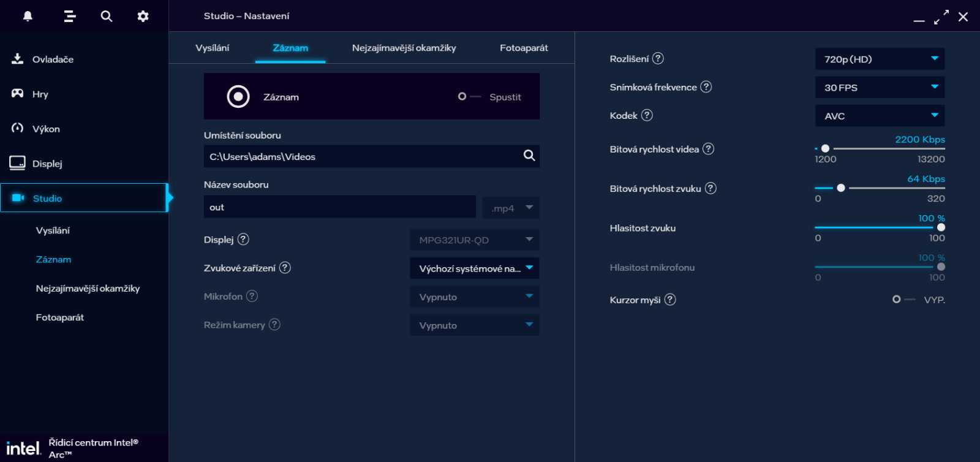Browse file location with magnifier icon
The image size is (980, 462).
pyautogui.click(x=529, y=156)
